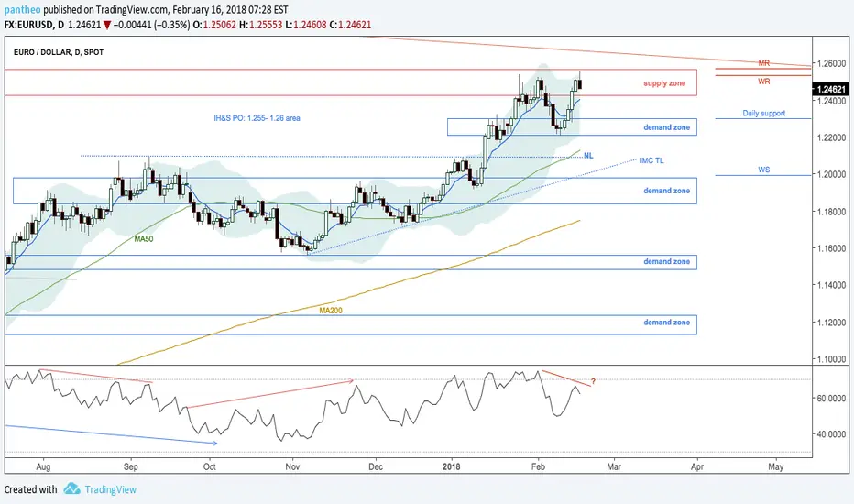Click the May label on the time axis
The height and width of the screenshot is (504, 854).
tap(775, 467)
